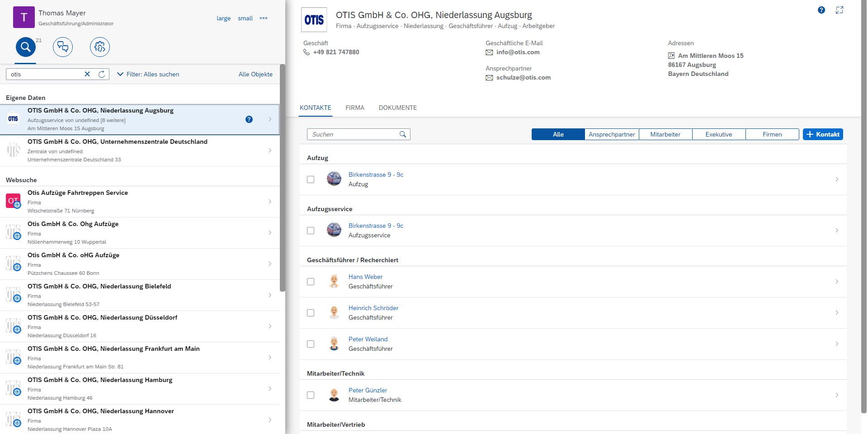Click Peter Weiland avatar
The height and width of the screenshot is (434, 868).
pos(334,344)
